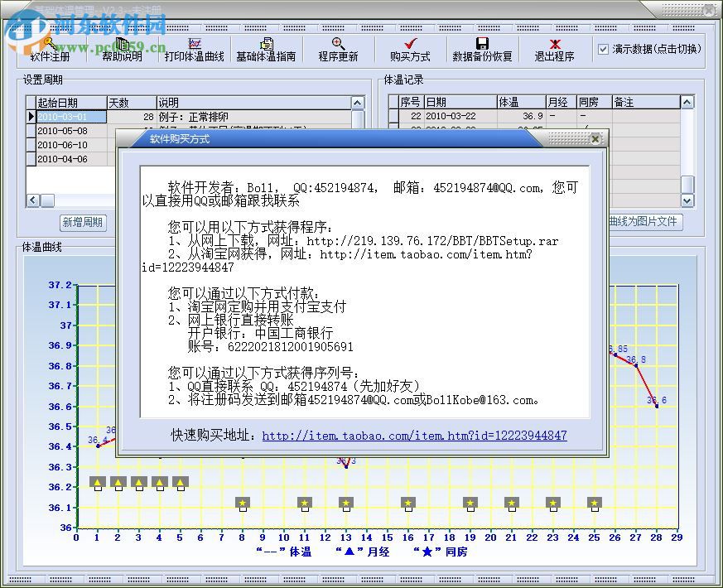Select the 2010-05-08 cycle row
Viewport: 723px width, 588px height.
pyautogui.click(x=71, y=131)
